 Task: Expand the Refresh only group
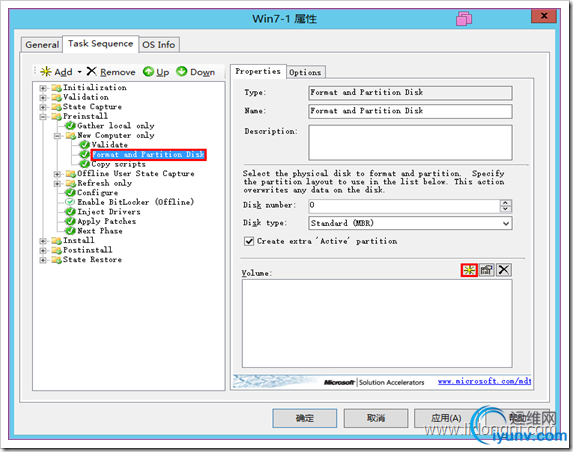57,183
